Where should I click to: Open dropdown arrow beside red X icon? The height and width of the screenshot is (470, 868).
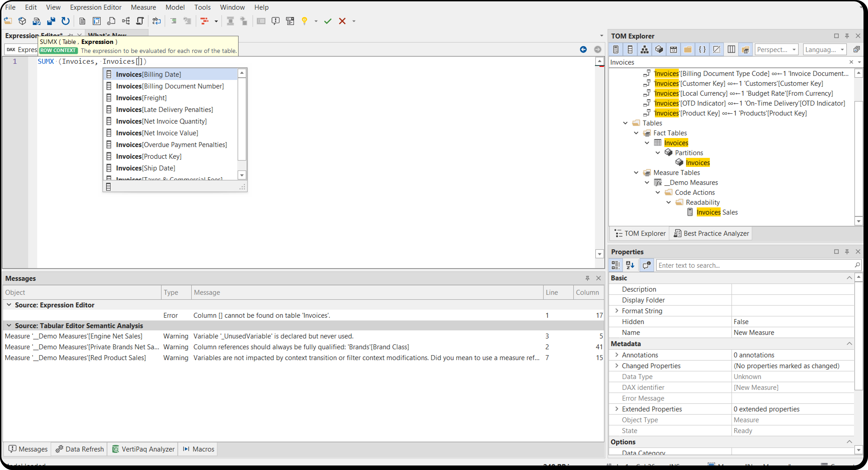pos(354,21)
